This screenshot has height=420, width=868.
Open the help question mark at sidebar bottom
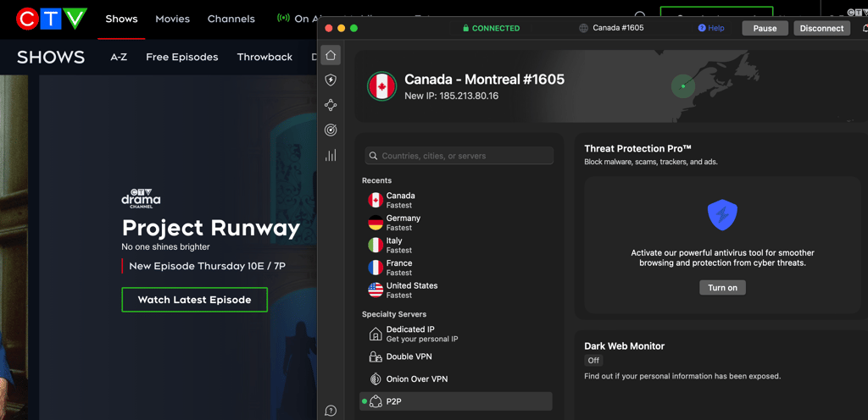pos(331,410)
